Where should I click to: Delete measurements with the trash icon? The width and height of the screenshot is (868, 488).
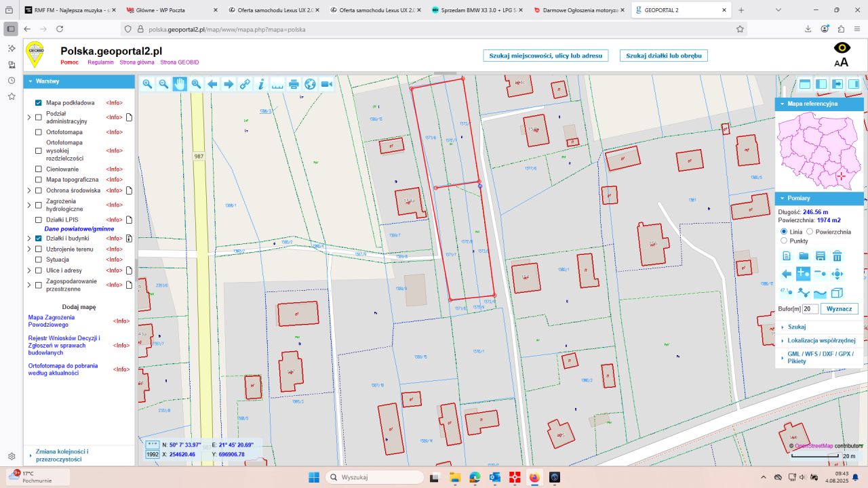(x=837, y=256)
